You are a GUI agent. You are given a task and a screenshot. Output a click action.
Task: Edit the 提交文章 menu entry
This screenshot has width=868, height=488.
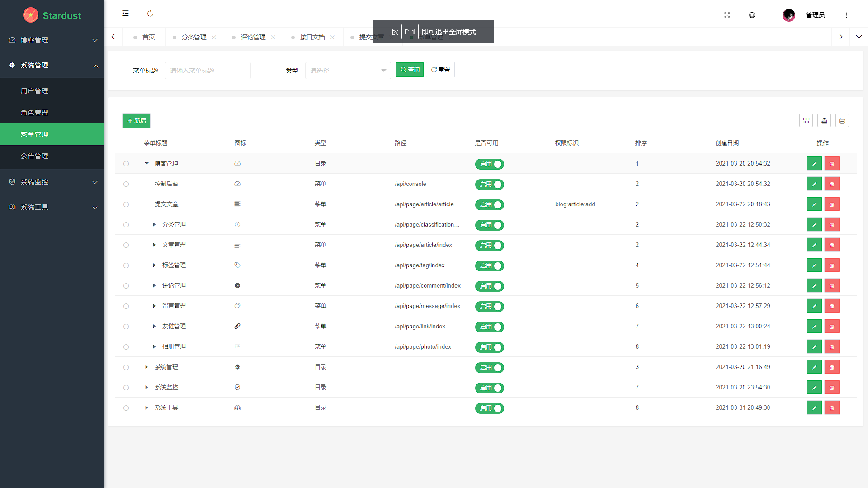[x=814, y=204]
